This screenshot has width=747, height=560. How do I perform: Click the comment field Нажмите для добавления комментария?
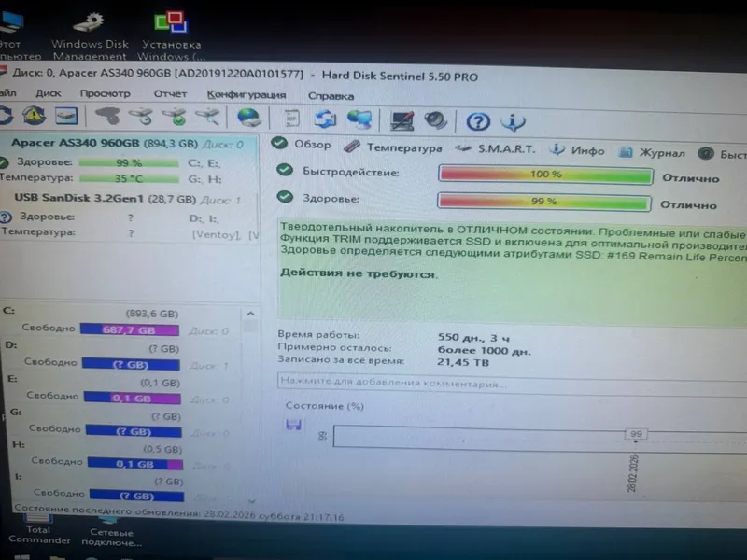click(512, 384)
